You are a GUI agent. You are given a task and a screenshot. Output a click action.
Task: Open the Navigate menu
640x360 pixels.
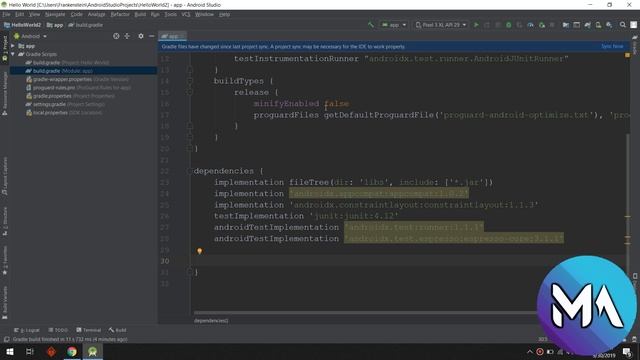tap(55, 14)
